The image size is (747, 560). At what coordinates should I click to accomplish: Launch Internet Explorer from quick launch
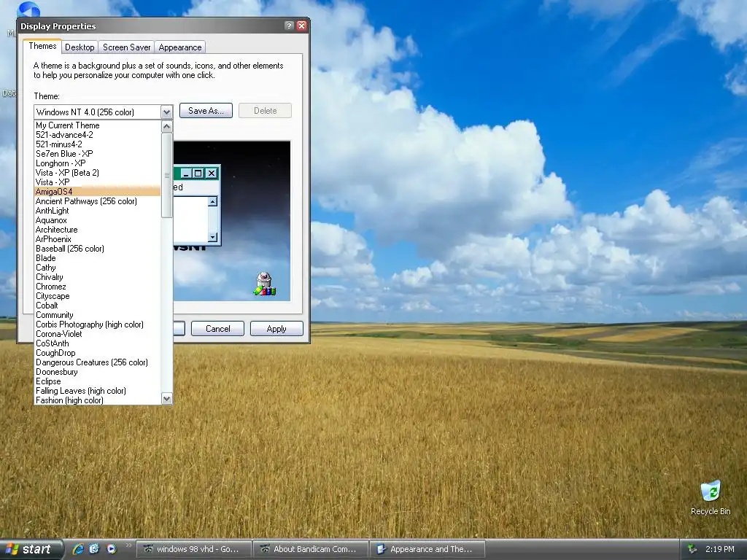pos(78,549)
